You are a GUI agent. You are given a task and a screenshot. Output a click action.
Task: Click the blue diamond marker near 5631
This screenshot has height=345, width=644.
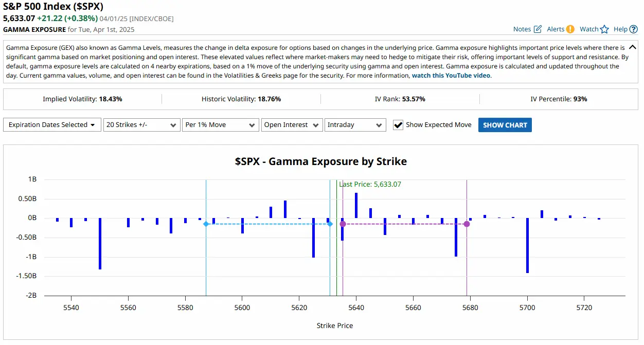pyautogui.click(x=330, y=224)
